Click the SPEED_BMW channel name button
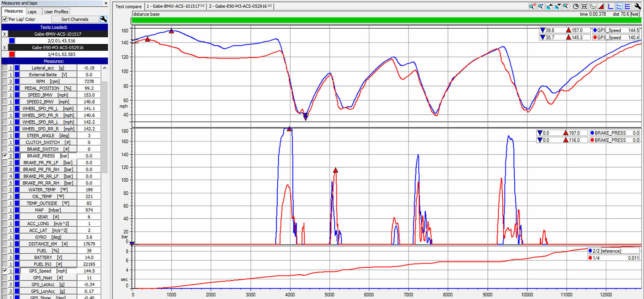The height and width of the screenshot is (299, 644). click(x=48, y=95)
